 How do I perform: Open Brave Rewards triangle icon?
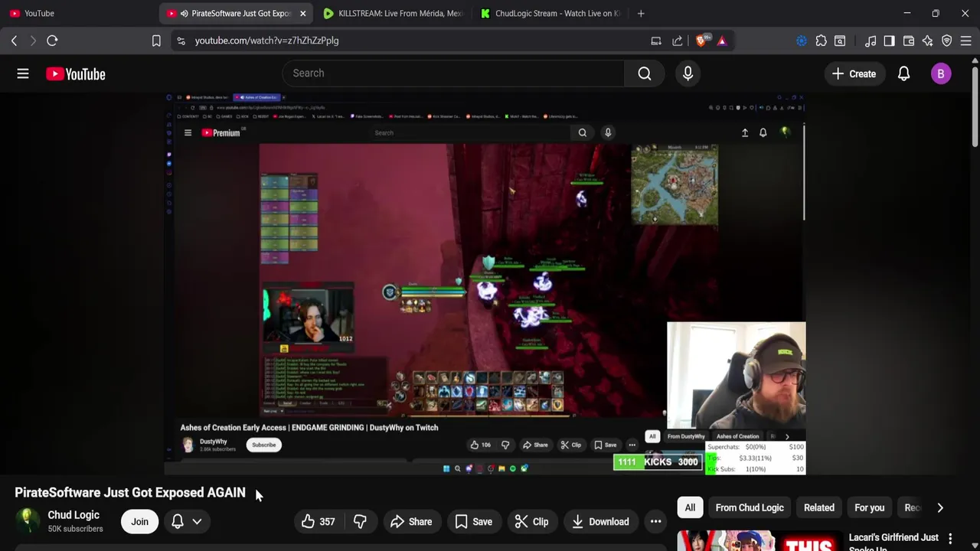[x=722, y=41]
